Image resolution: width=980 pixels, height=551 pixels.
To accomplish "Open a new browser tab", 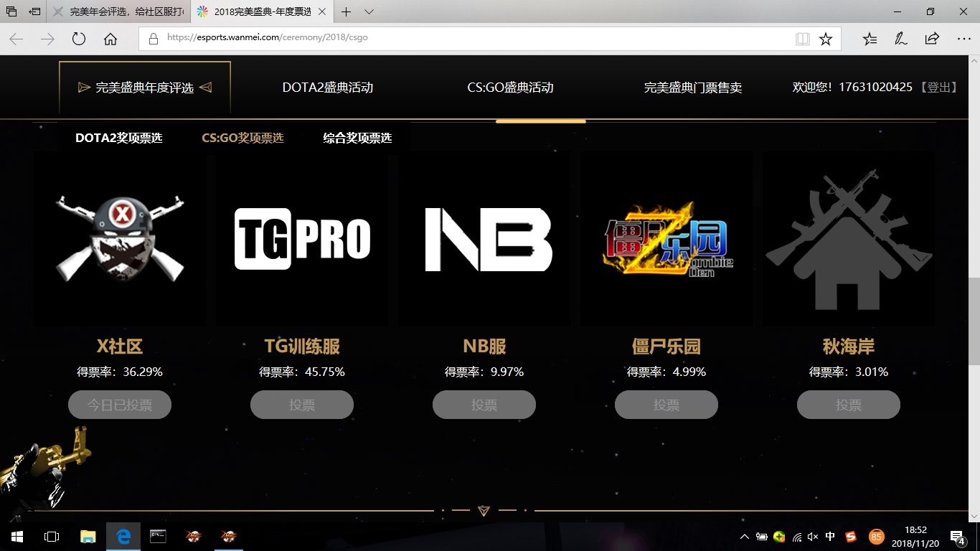I will tap(347, 11).
